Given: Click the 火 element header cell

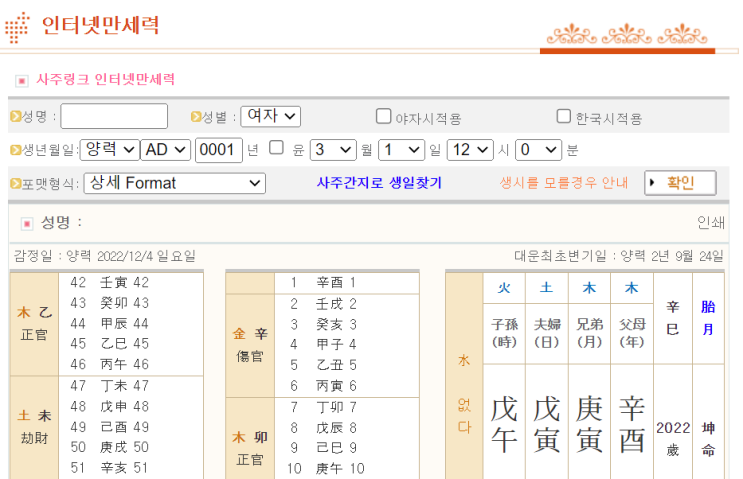Looking at the screenshot, I should coord(504,288).
